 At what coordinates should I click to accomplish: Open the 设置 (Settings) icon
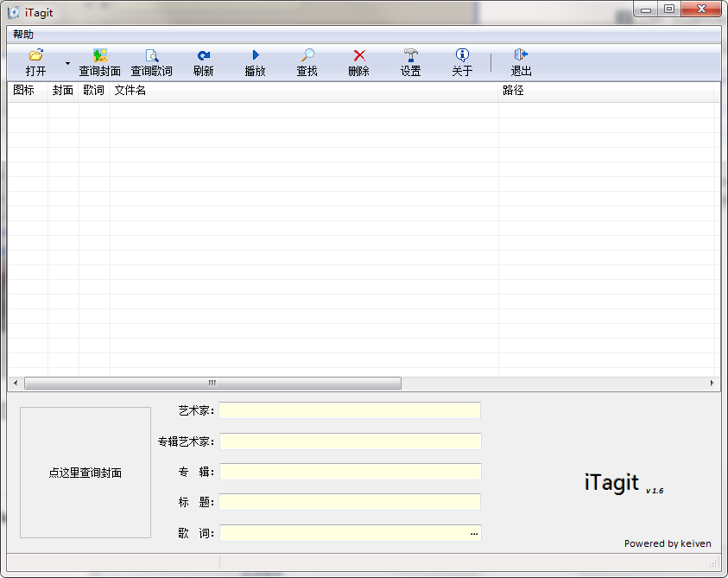410,62
